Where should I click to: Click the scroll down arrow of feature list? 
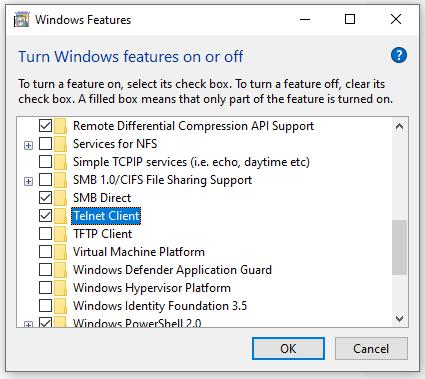click(399, 319)
